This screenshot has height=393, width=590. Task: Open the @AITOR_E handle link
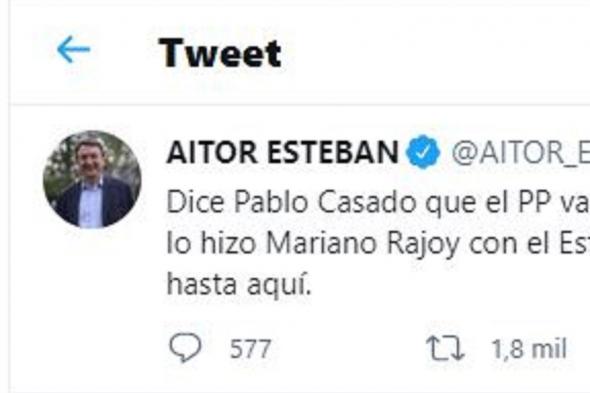tap(521, 152)
